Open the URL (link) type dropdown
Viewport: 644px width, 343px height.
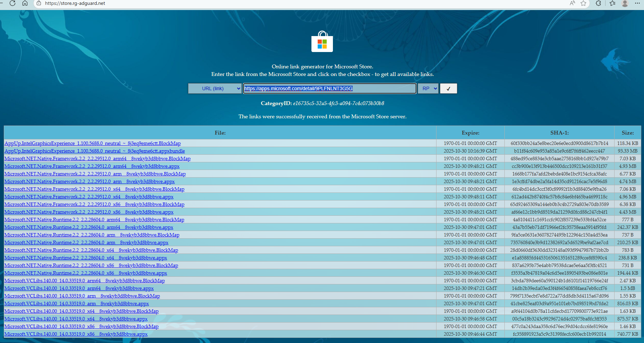(x=215, y=88)
